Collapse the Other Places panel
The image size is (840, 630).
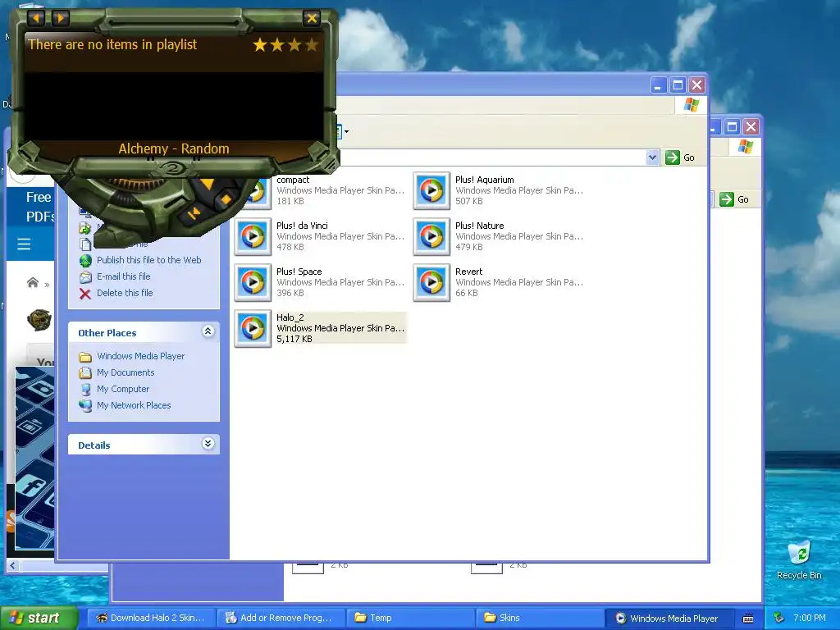click(208, 331)
